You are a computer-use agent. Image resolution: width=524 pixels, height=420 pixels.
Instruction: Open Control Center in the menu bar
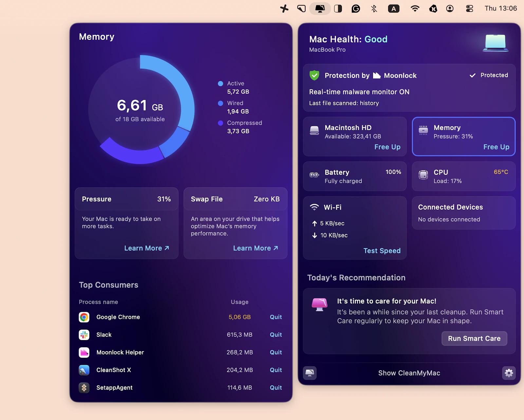pos(469,9)
